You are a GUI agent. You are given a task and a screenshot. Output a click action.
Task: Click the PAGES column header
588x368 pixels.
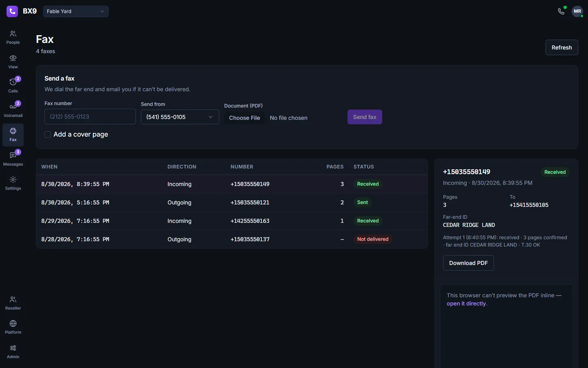tap(335, 167)
